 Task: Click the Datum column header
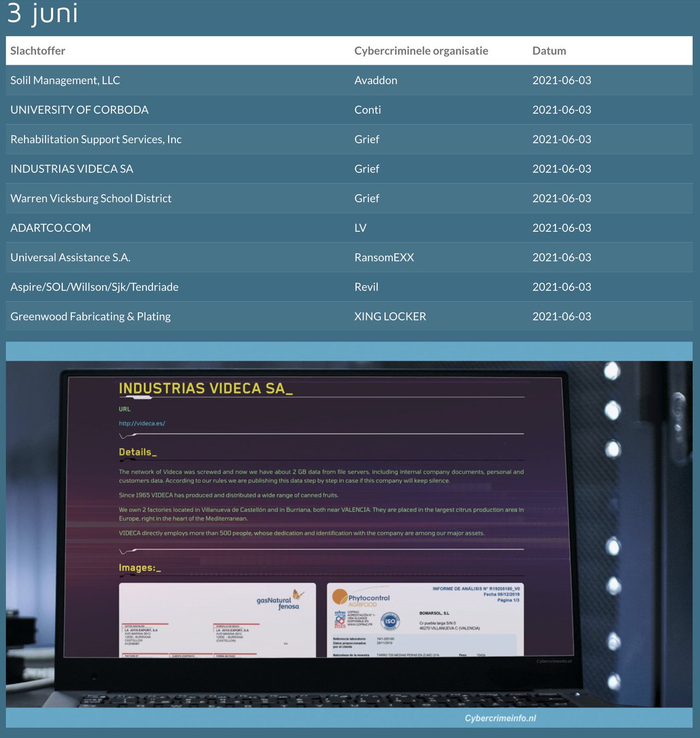click(549, 51)
